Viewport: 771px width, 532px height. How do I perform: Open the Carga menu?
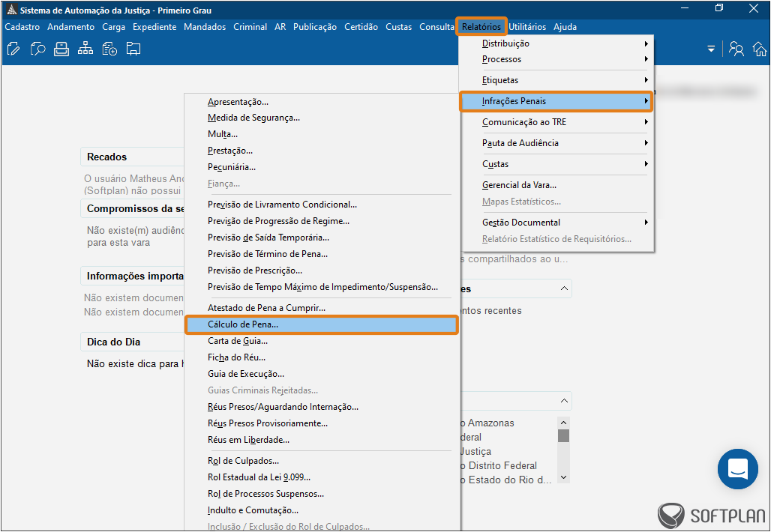point(113,27)
